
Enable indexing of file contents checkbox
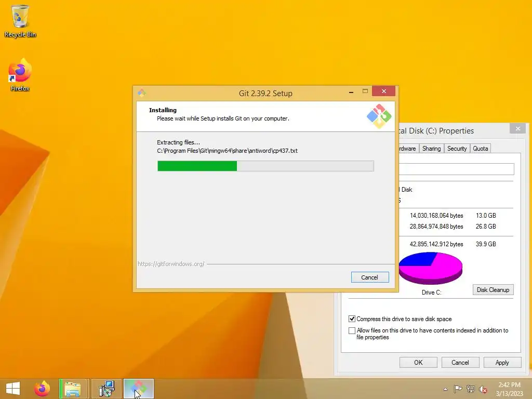click(x=352, y=330)
